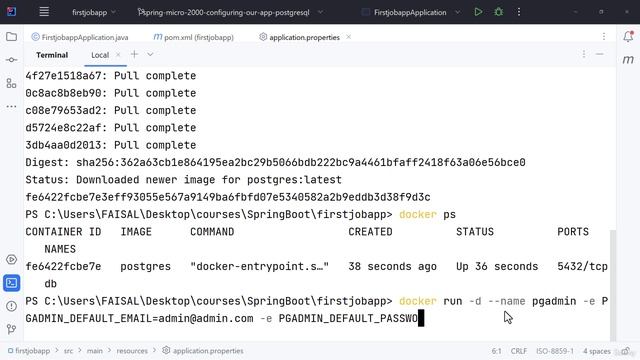Image resolution: width=640 pixels, height=360 pixels.
Task: Switch to FirstjobappApplication.java tab
Action: pos(80,37)
